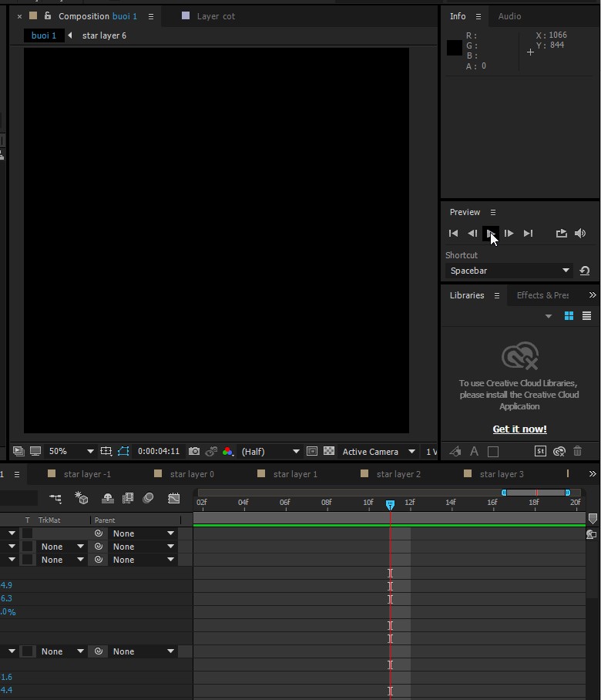This screenshot has width=601, height=700.
Task: Switch to star layer -1 timeline tab
Action: [87, 474]
